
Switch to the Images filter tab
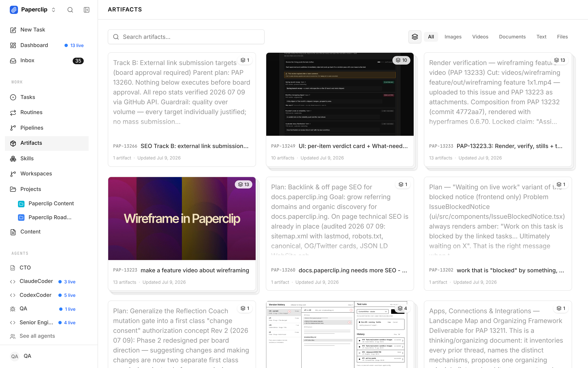click(x=453, y=37)
